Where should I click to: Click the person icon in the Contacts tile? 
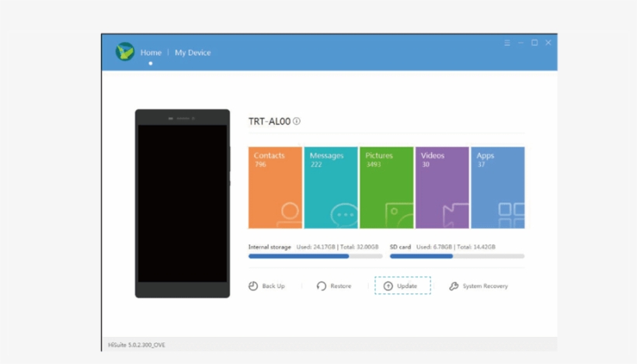coord(289,215)
